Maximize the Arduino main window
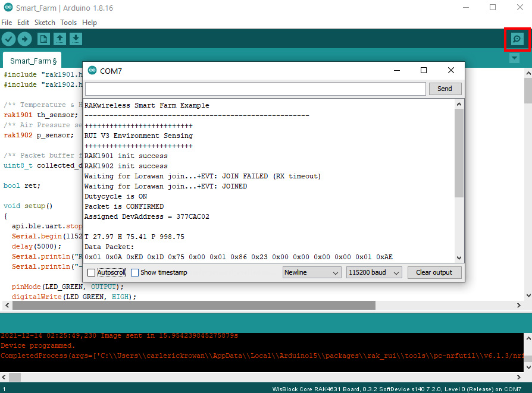 [493, 8]
